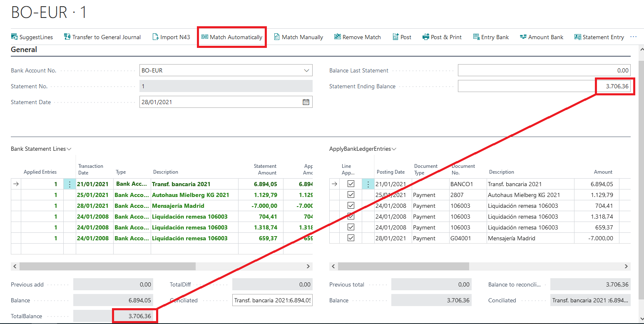This screenshot has width=644, height=324.
Task: Select ledger entry Mensajería Madrid description
Action: pyautogui.click(x=512, y=238)
